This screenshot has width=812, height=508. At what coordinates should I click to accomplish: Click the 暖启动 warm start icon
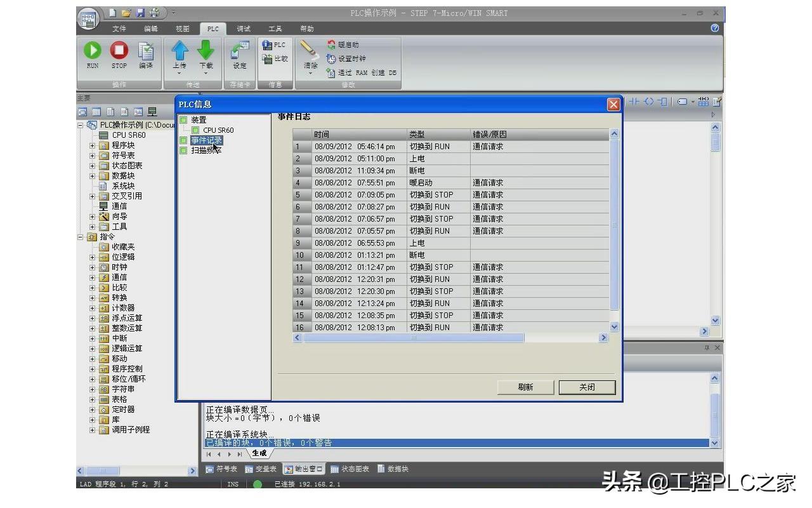click(x=331, y=45)
